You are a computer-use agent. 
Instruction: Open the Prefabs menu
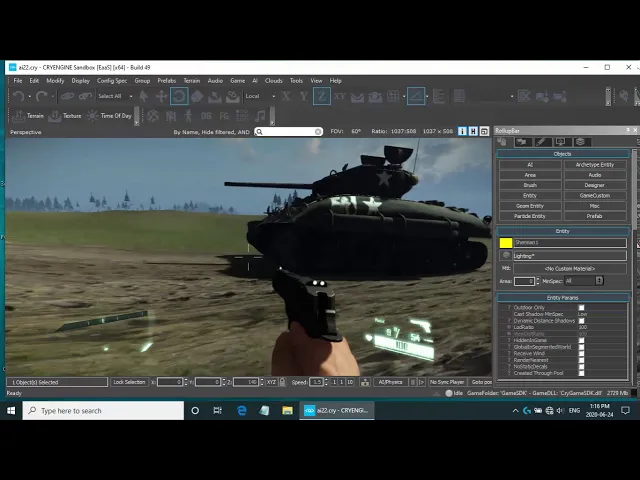pyautogui.click(x=167, y=81)
